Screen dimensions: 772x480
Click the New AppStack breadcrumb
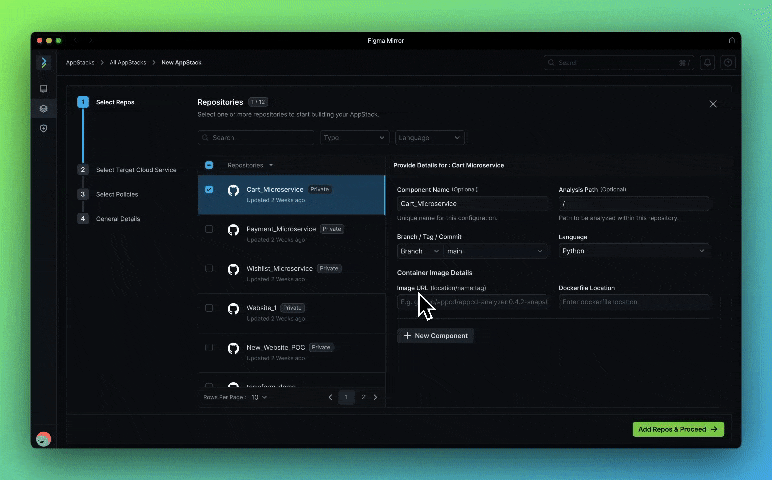[181, 63]
